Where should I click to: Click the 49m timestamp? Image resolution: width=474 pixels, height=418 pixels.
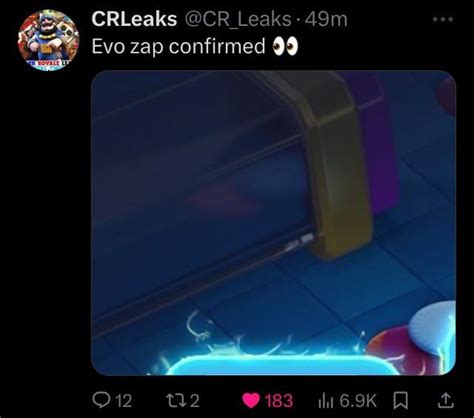click(326, 19)
